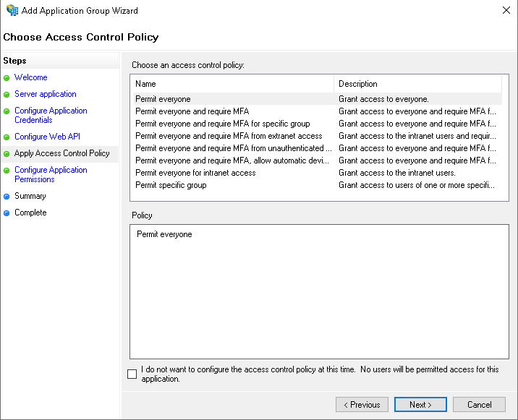The image size is (518, 420).
Task: Sort policies by Name column header
Action: 232,84
